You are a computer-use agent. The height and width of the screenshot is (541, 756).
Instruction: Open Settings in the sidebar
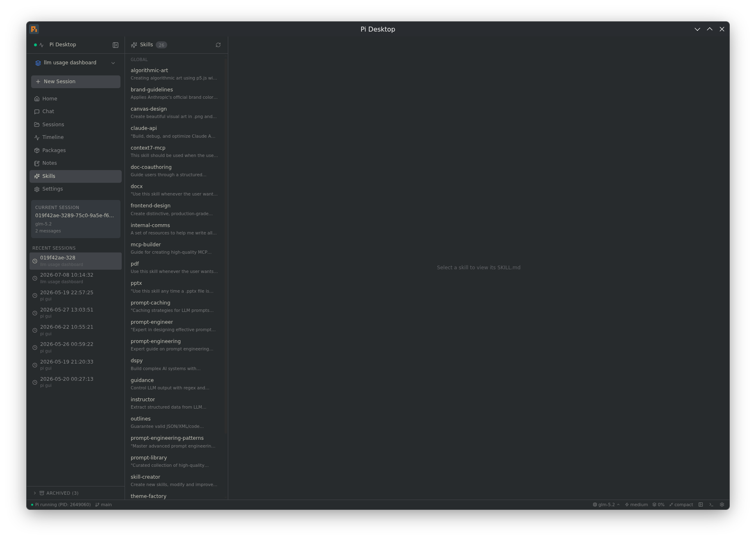coord(75,189)
